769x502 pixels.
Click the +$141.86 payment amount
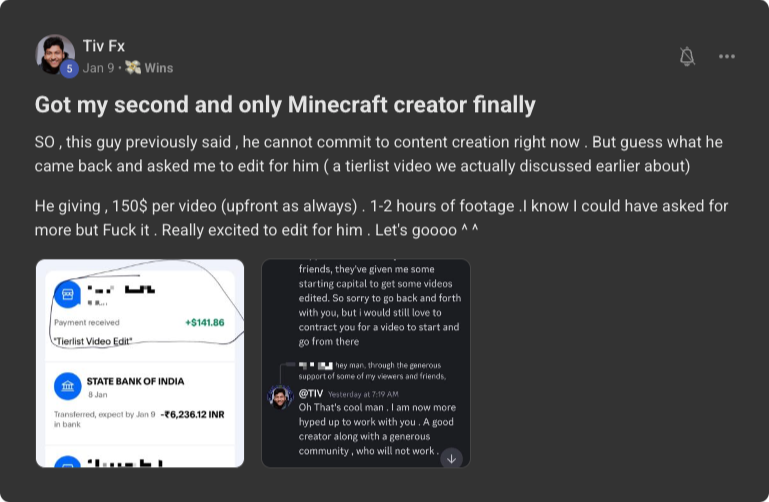(x=204, y=323)
